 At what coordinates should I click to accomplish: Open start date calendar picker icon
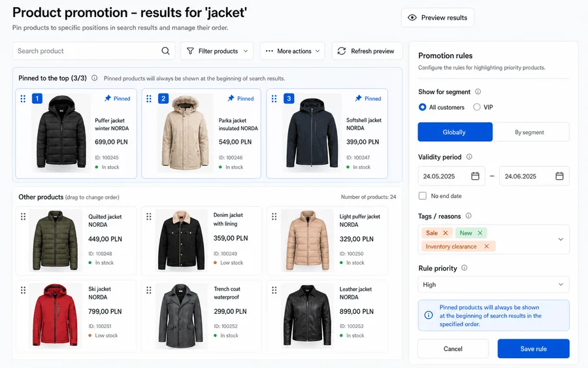475,176
